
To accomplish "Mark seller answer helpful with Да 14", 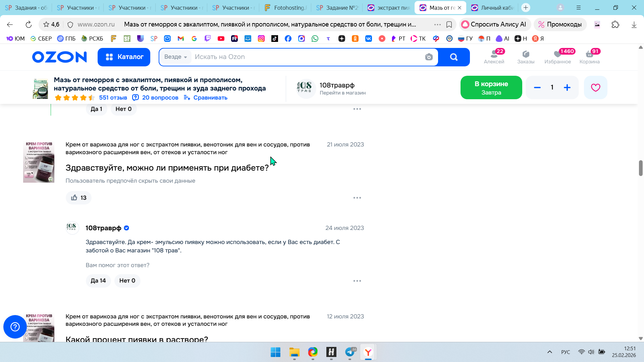I will [x=98, y=281].
